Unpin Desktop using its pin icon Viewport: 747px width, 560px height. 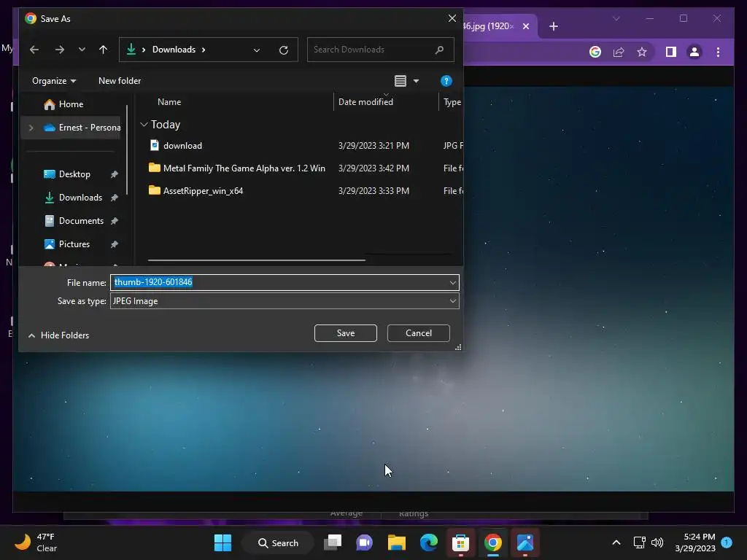(115, 174)
